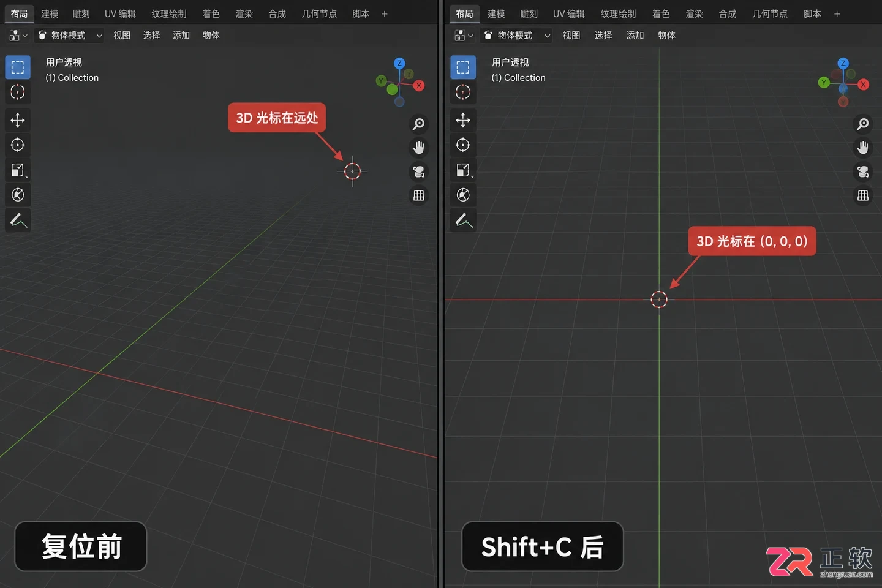
Task: Toggle perspective/orthographic grid icon in right viewport
Action: pyautogui.click(x=863, y=195)
